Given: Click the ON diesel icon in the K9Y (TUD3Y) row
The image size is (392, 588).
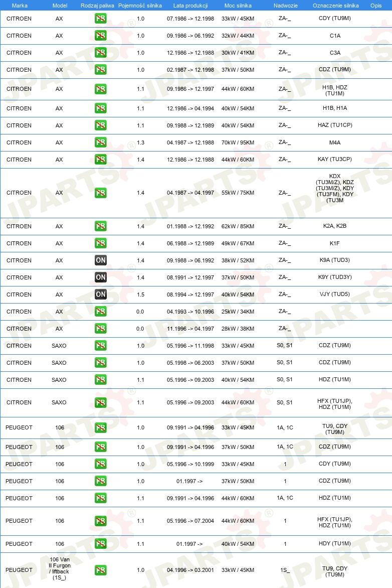Looking at the screenshot, I should pos(100,277).
